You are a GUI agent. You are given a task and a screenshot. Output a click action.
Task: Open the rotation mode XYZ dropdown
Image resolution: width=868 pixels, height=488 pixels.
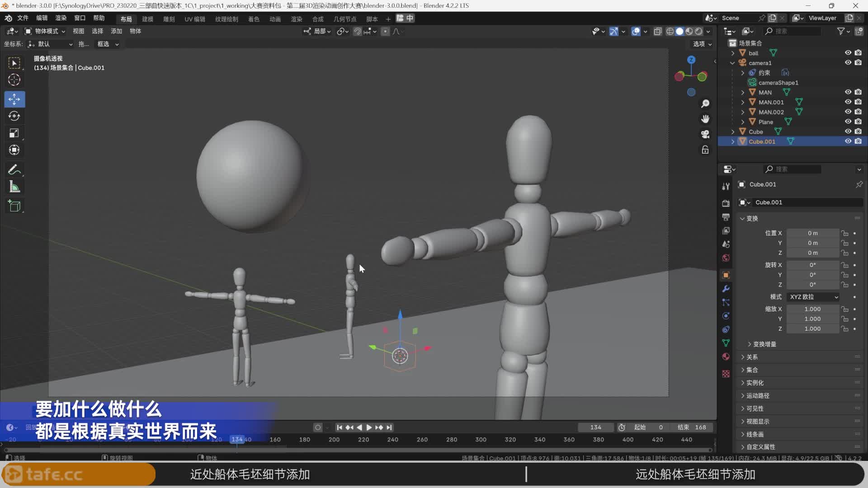[x=813, y=297]
